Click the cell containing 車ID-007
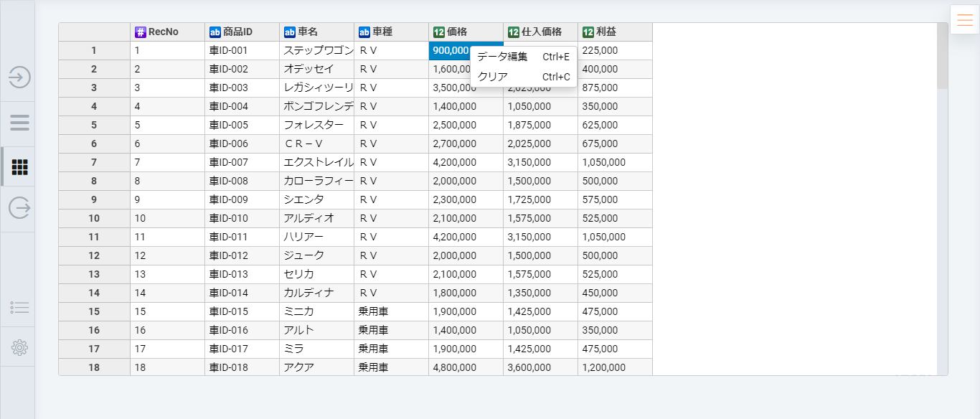The image size is (980, 419). click(x=242, y=162)
